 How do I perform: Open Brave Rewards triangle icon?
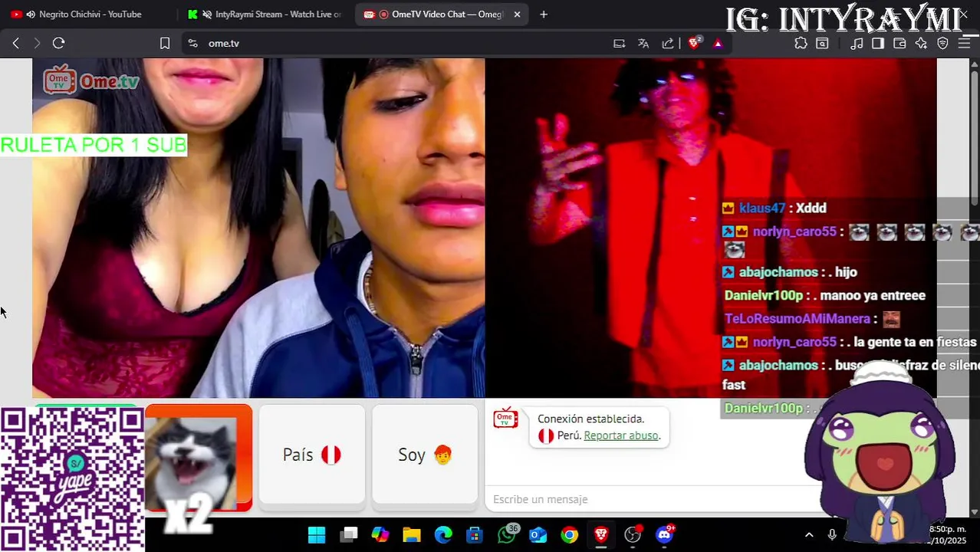pos(718,44)
